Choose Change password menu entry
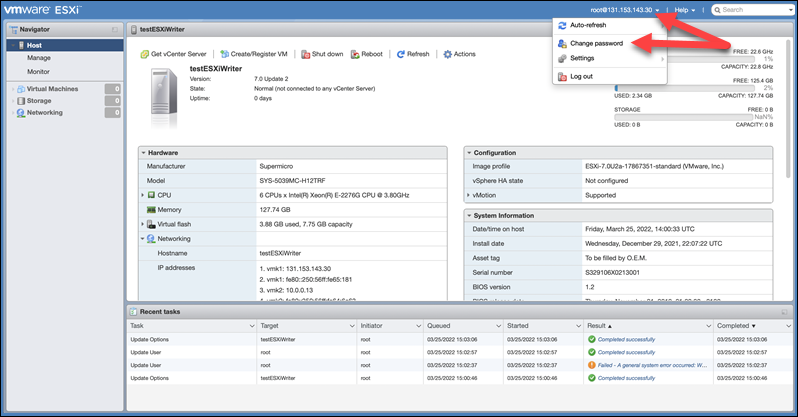 tap(596, 43)
